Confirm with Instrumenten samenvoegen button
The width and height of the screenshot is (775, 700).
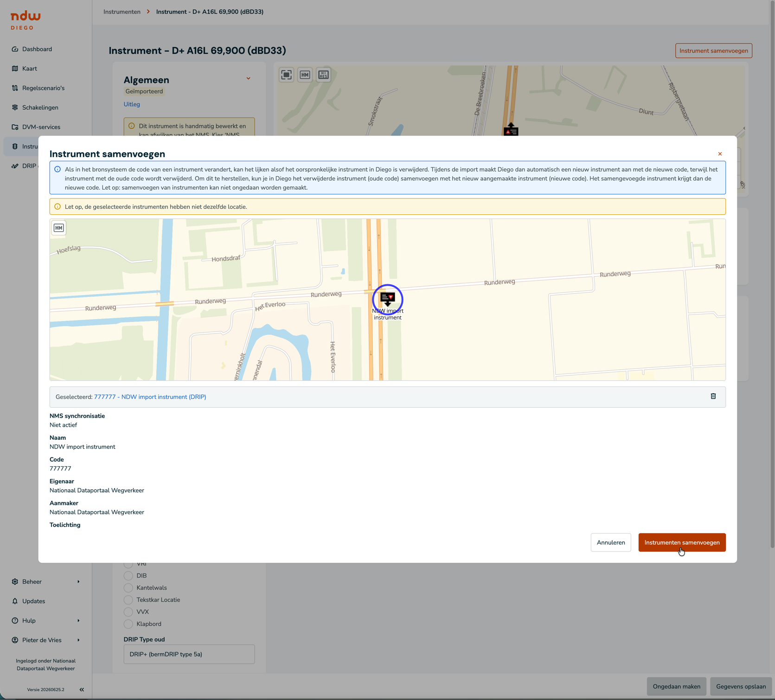682,542
